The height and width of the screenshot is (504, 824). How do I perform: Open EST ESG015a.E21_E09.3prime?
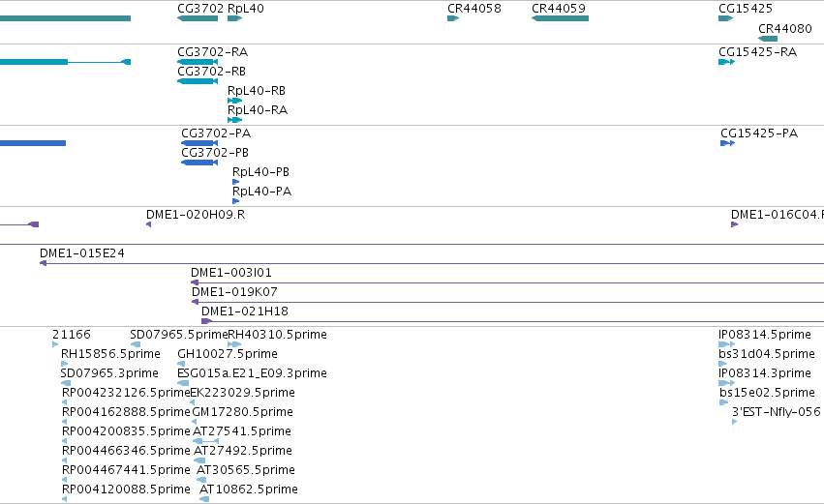click(x=183, y=383)
